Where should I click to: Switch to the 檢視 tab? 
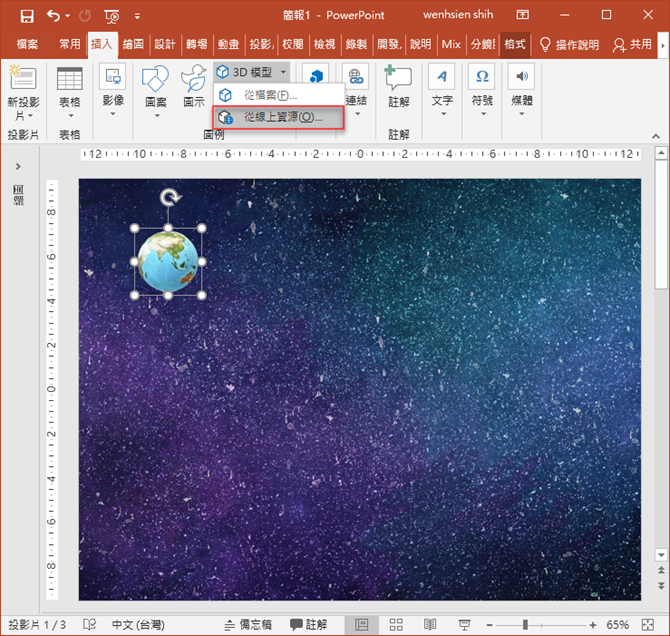click(324, 44)
